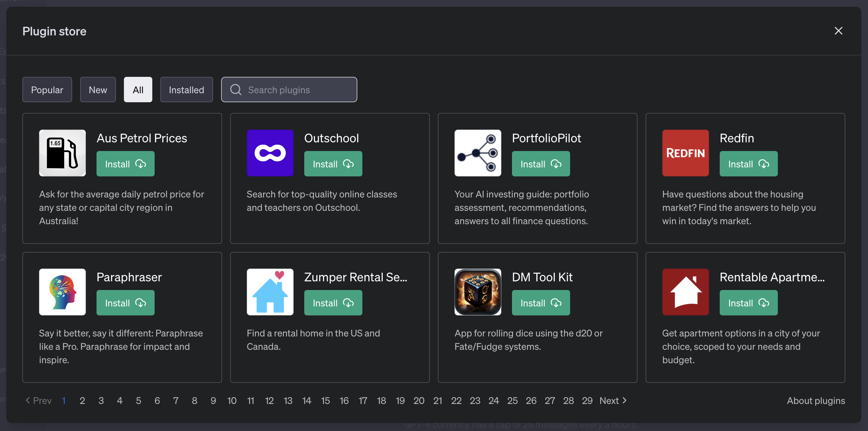The width and height of the screenshot is (868, 431).
Task: Click the Aus Petrol Prices plugin icon
Action: pos(62,153)
